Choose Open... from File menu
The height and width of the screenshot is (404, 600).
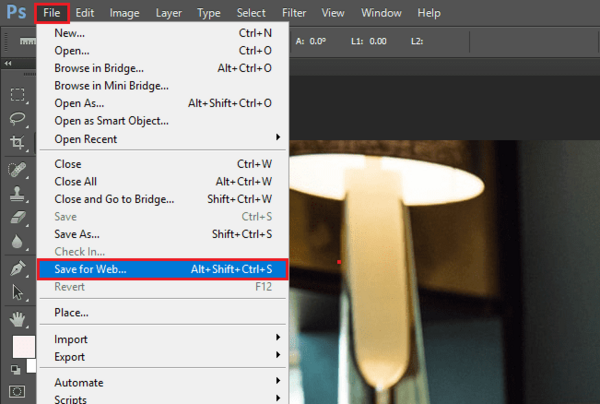pos(163,50)
